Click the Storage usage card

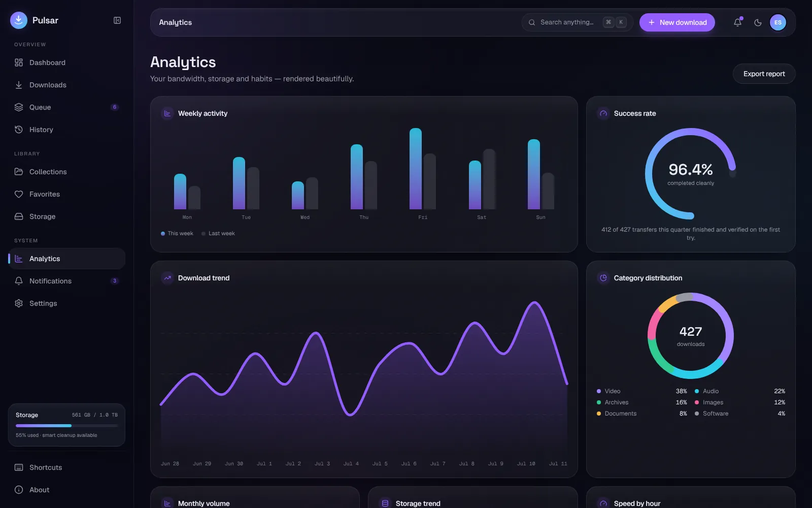pyautogui.click(x=66, y=425)
